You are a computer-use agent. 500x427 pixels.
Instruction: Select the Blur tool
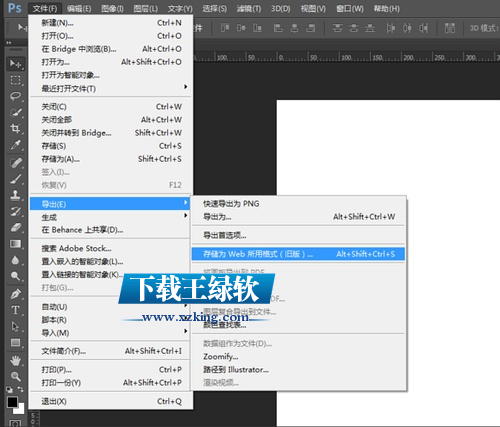click(x=15, y=260)
